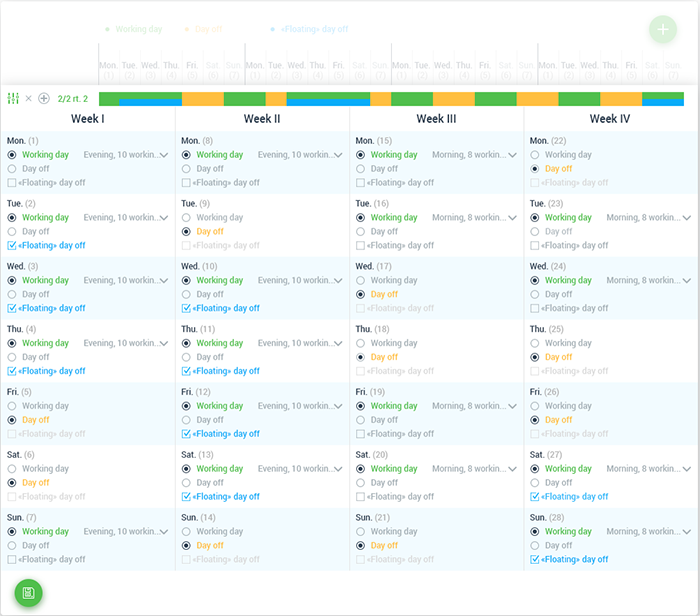Select Day off for Mon. (1)

[12, 169]
